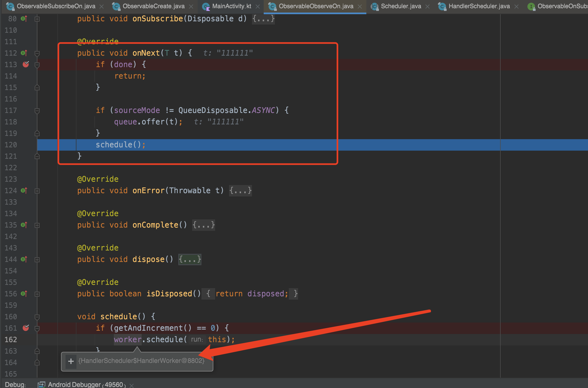Click the override gutter icon beside onComplete
588x388 pixels.
click(x=24, y=225)
